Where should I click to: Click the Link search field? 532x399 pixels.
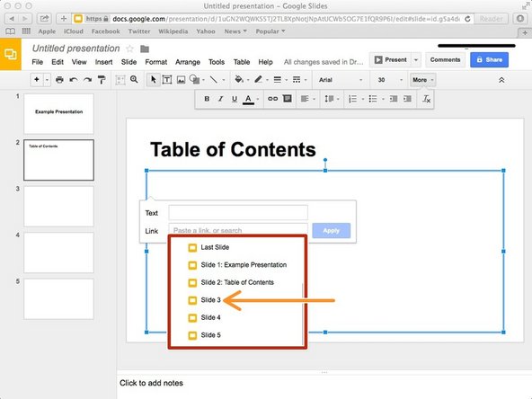pyautogui.click(x=238, y=230)
